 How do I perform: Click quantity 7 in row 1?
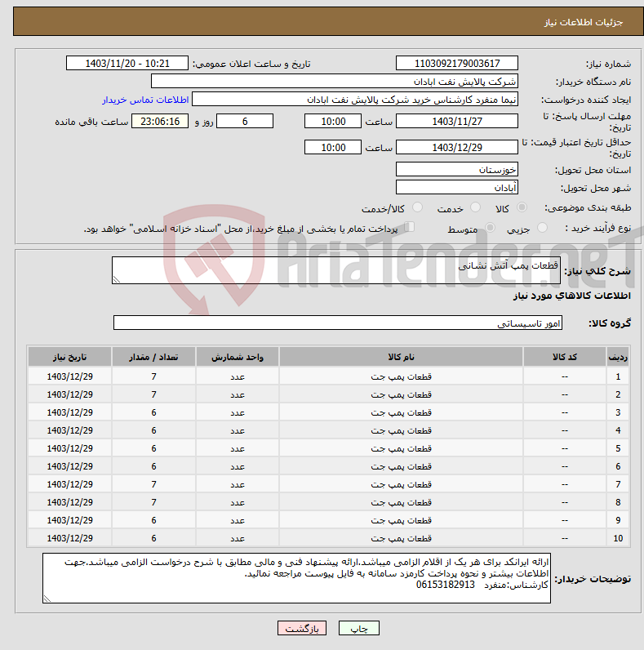(x=153, y=376)
